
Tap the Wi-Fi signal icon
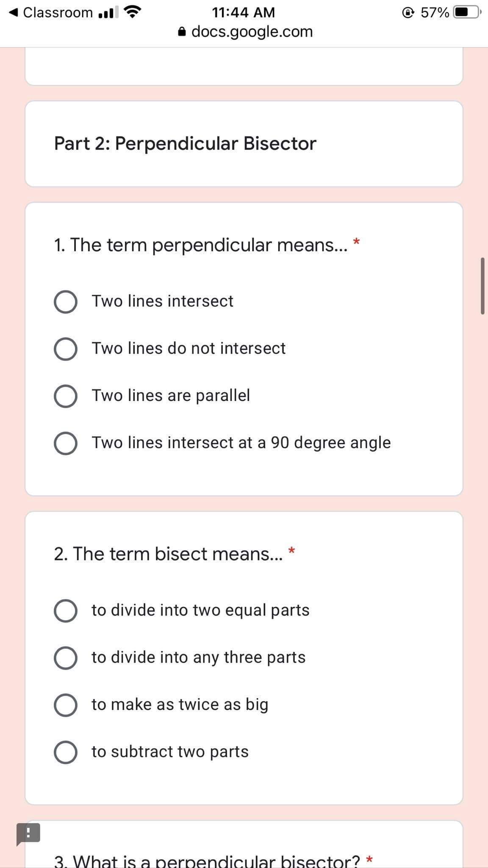pos(132,12)
